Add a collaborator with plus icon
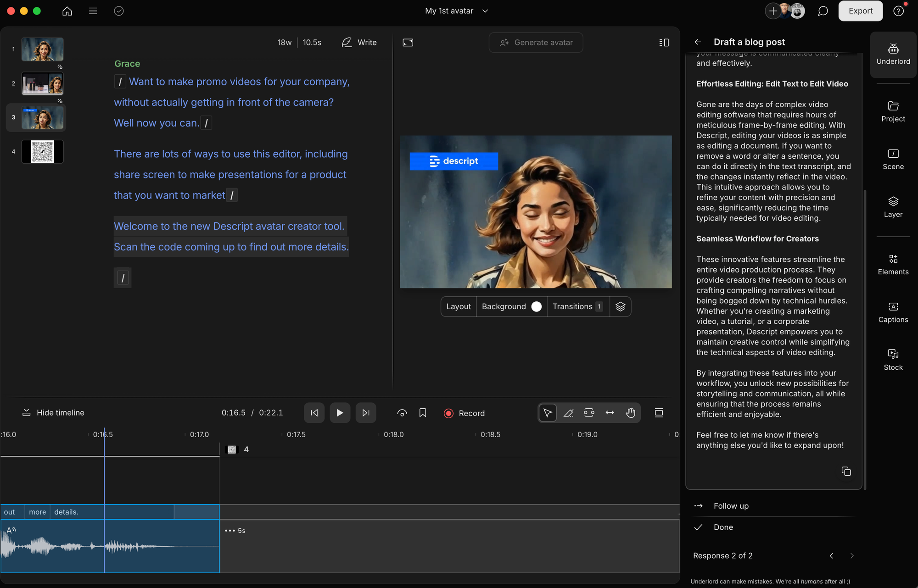The height and width of the screenshot is (588, 918). click(x=773, y=11)
